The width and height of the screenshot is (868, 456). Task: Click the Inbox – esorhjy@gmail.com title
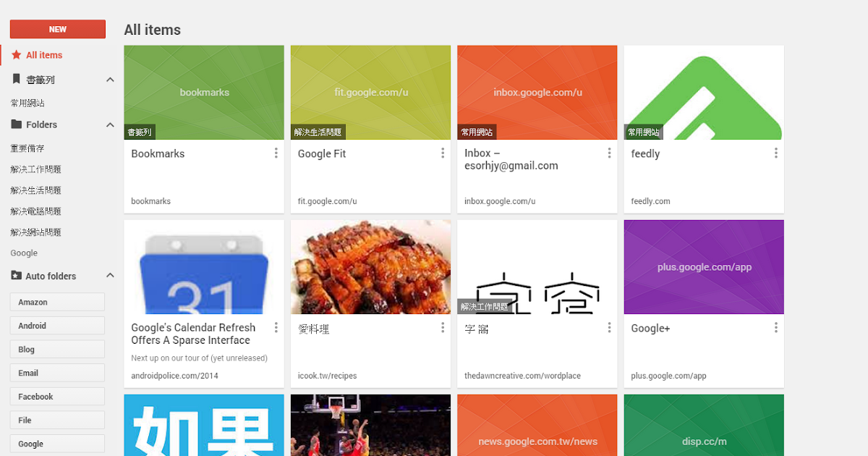pyautogui.click(x=511, y=159)
